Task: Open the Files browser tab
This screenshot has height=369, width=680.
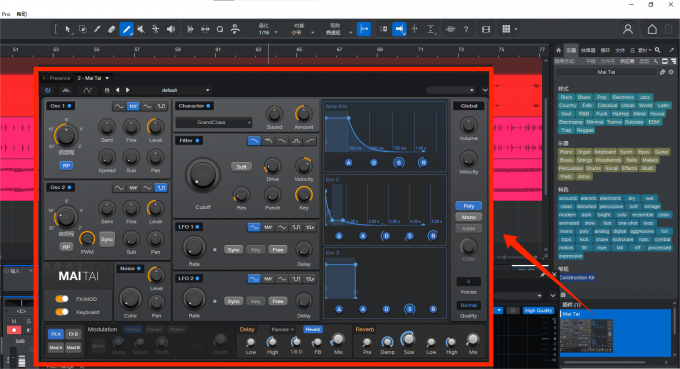Action: (620, 50)
